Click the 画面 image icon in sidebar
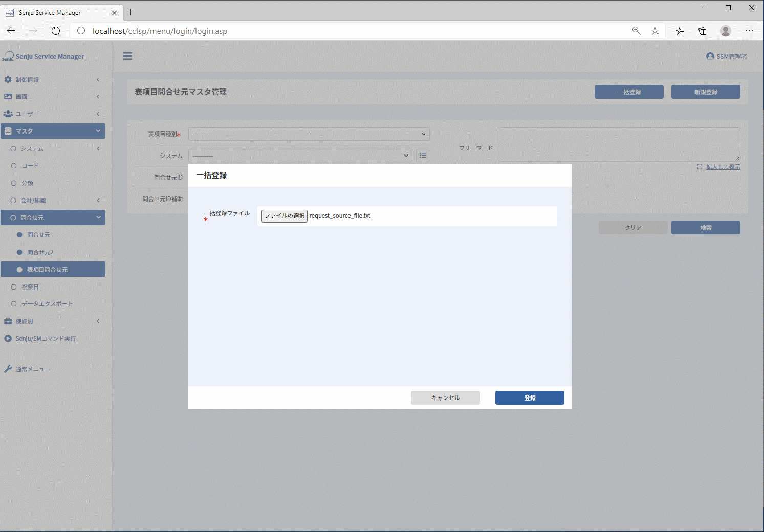Viewport: 764px width, 532px height. [x=8, y=97]
